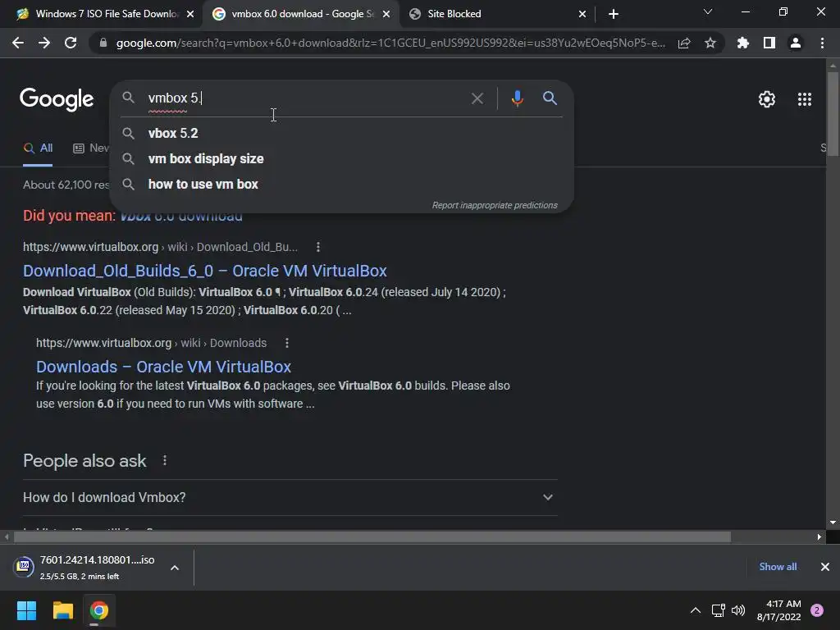Click the horizontal page scrollbar
840x630 pixels.
click(x=372, y=536)
